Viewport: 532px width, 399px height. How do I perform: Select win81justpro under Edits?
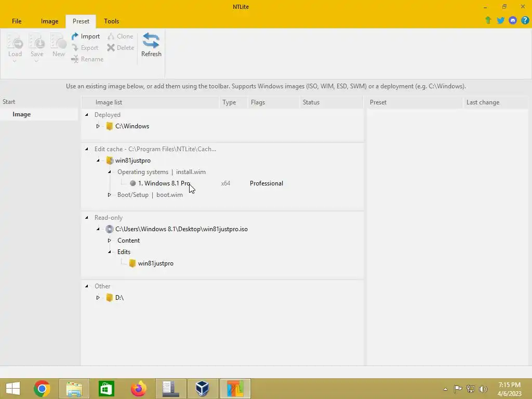click(x=155, y=263)
